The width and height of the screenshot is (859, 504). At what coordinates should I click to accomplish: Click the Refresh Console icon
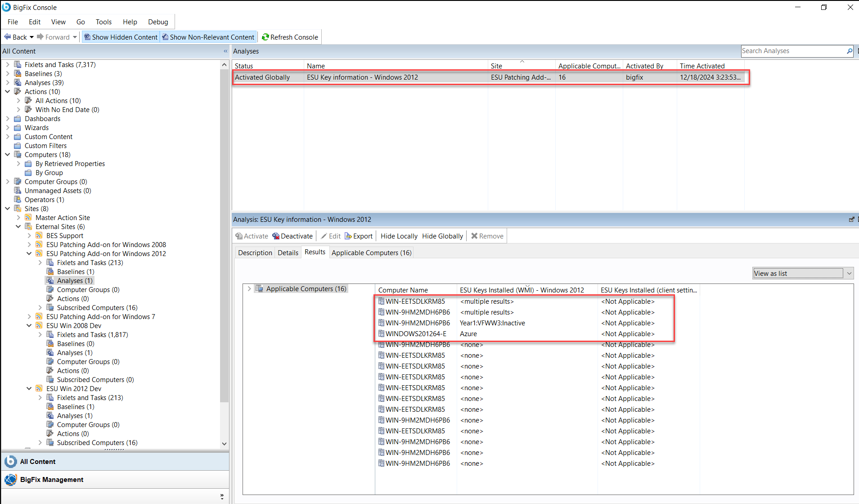265,37
